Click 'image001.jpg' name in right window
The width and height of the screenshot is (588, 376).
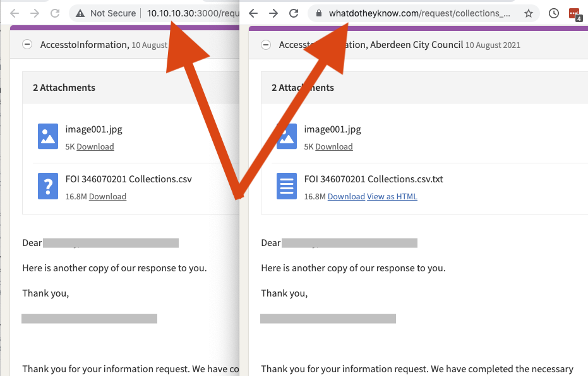(x=333, y=129)
